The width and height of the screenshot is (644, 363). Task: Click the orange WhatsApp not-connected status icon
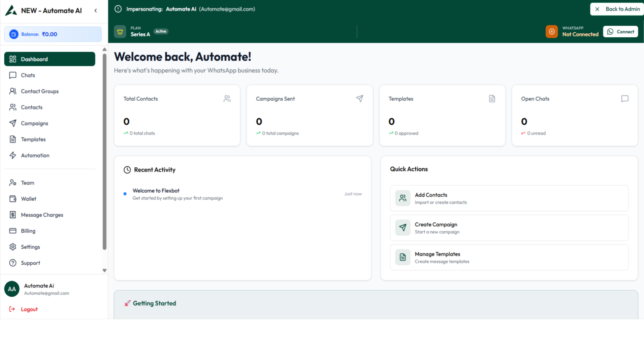click(552, 32)
